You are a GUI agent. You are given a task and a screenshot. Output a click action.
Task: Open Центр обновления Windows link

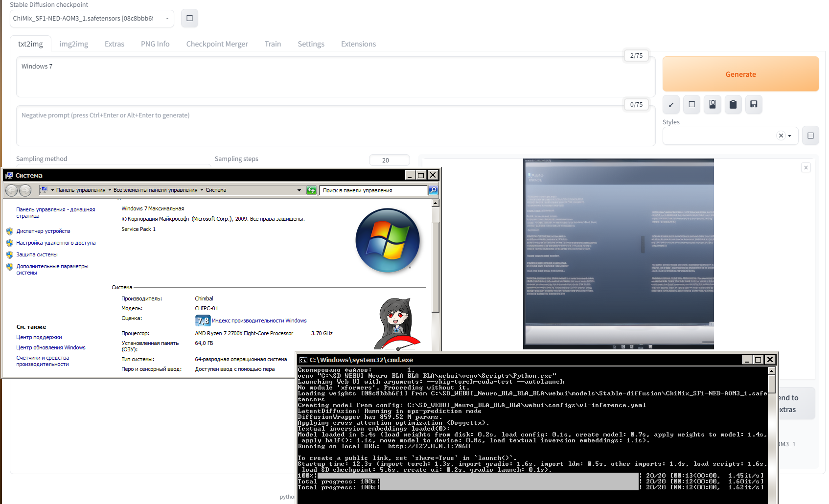coord(51,347)
